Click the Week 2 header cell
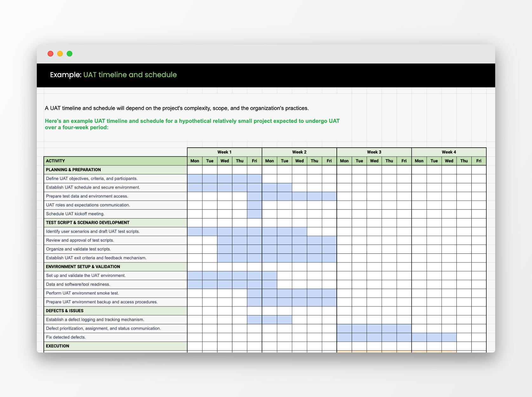 click(x=299, y=152)
